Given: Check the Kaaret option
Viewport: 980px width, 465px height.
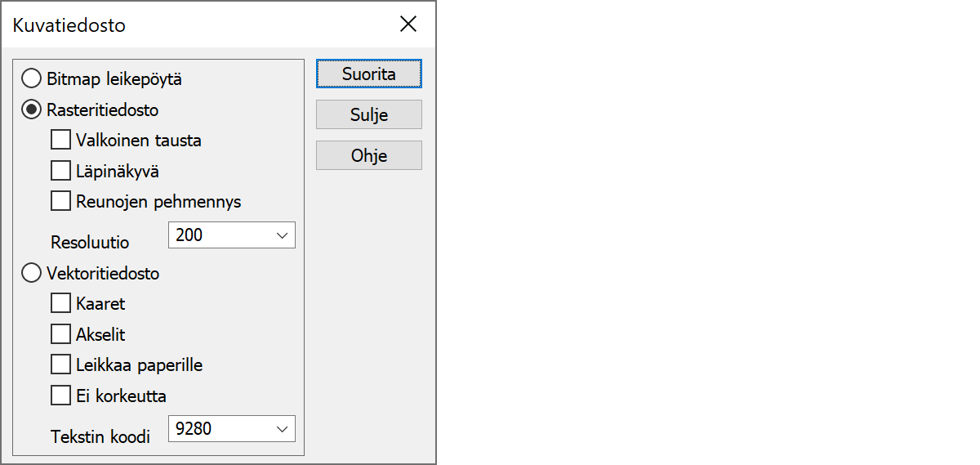Looking at the screenshot, I should pyautogui.click(x=60, y=304).
